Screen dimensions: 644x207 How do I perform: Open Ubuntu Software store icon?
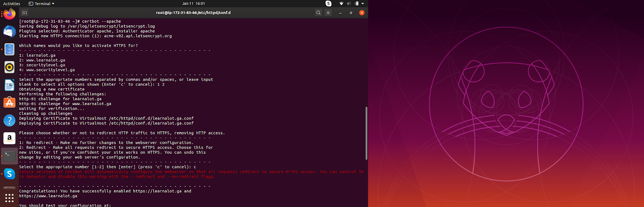(x=9, y=103)
